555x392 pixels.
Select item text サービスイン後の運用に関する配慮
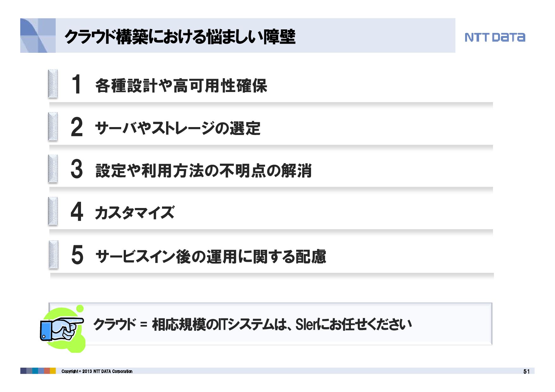coord(211,256)
